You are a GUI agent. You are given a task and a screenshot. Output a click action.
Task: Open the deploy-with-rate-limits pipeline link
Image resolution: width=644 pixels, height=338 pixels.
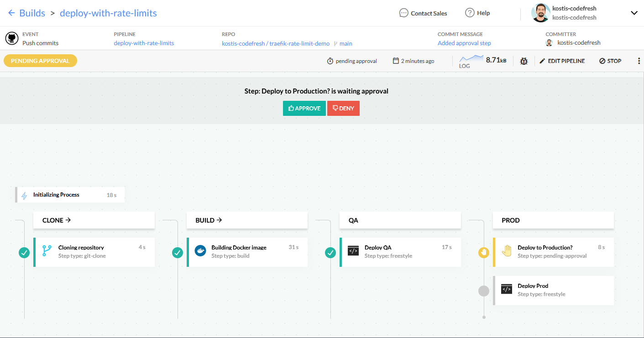click(144, 43)
